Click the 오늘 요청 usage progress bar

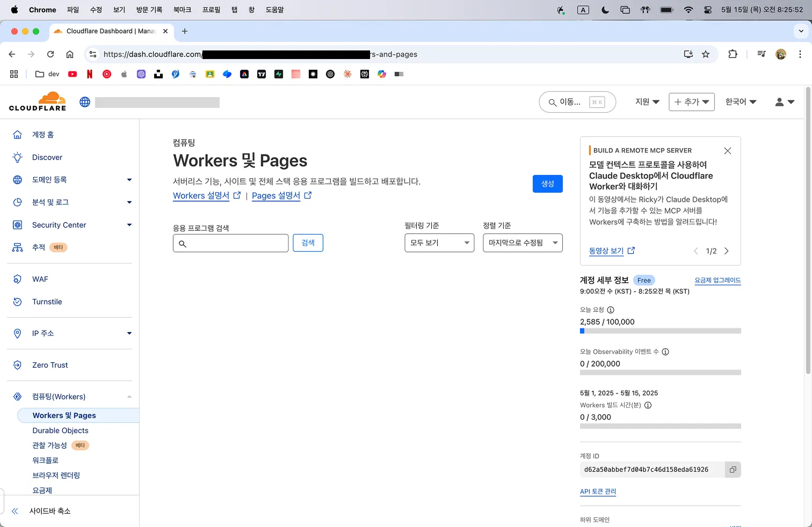coord(660,331)
